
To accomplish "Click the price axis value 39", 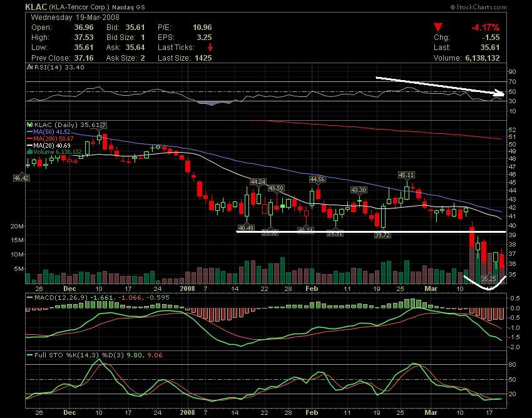I will 513,235.
